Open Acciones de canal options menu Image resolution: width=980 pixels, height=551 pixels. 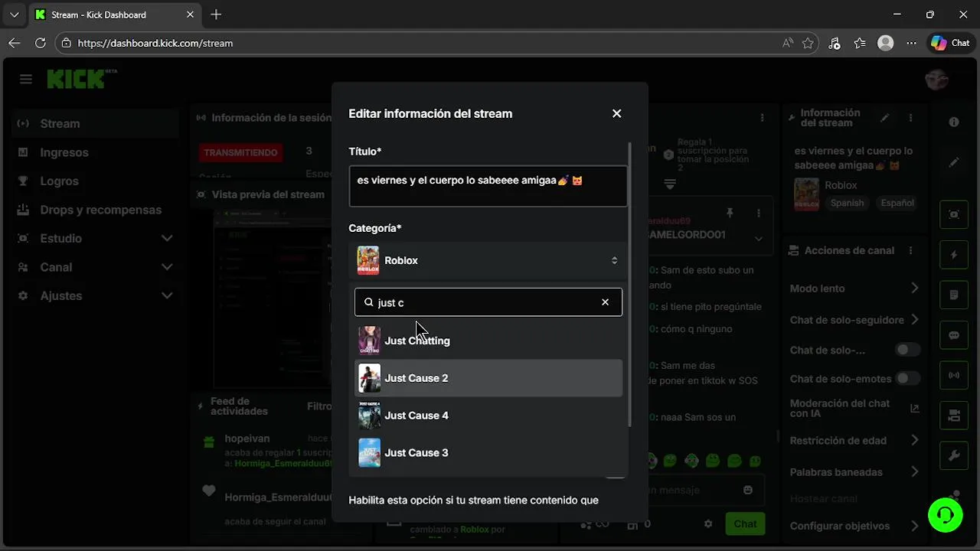[910, 251]
